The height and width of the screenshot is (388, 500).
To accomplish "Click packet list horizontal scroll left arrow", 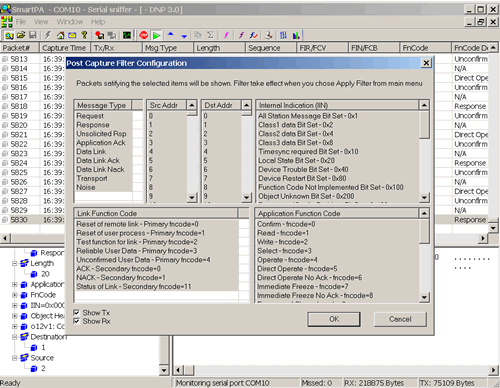I will pos(5,238).
